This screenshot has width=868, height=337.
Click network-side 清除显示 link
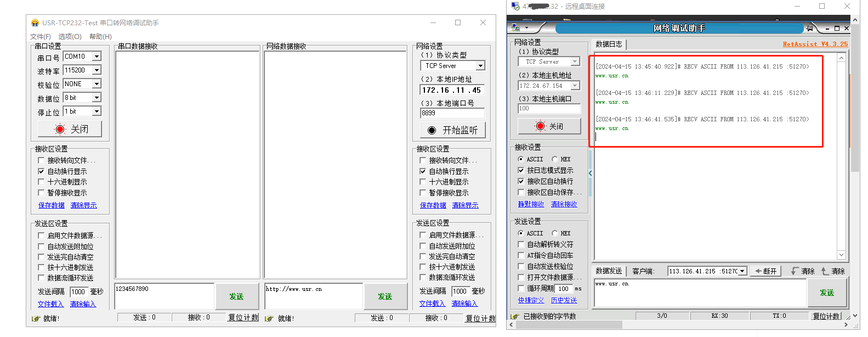(x=466, y=205)
